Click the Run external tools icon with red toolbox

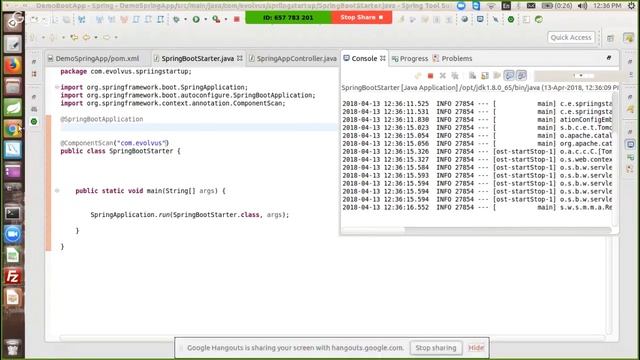click(x=216, y=19)
